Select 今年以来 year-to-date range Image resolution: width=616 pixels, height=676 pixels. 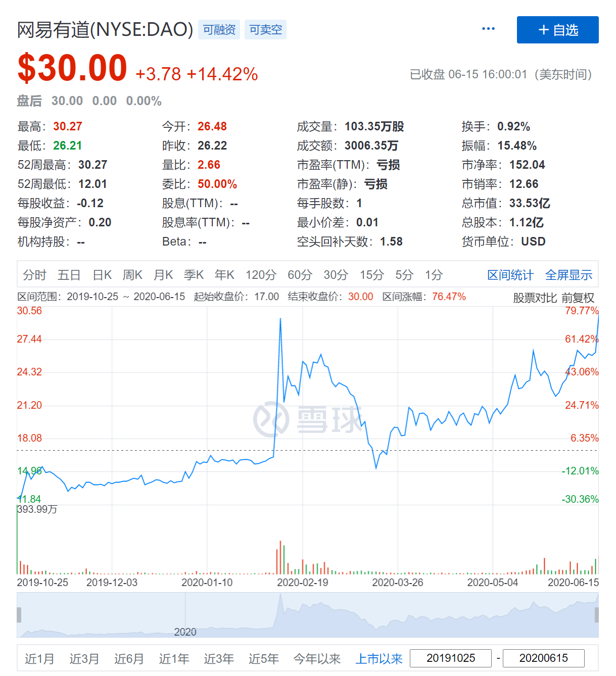317,659
